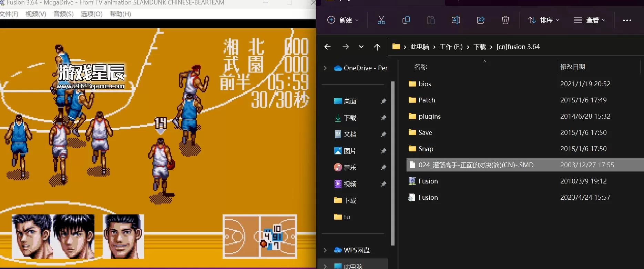Screen dimensions: 644x269
Task: Expand the OneDrive tree node
Action: 325,68
